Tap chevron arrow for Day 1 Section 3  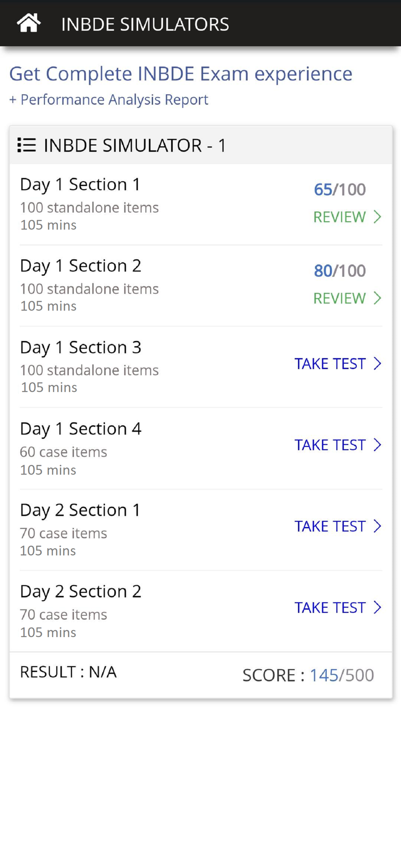[x=377, y=363]
